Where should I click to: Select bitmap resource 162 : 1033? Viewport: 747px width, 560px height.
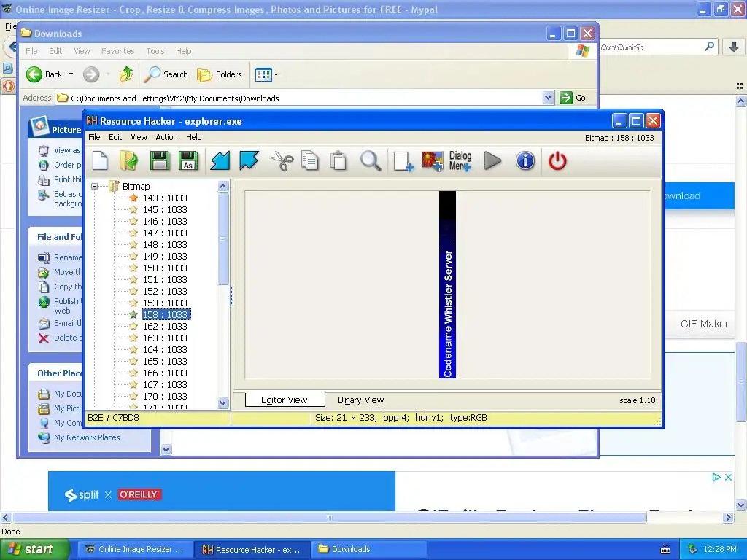165,326
